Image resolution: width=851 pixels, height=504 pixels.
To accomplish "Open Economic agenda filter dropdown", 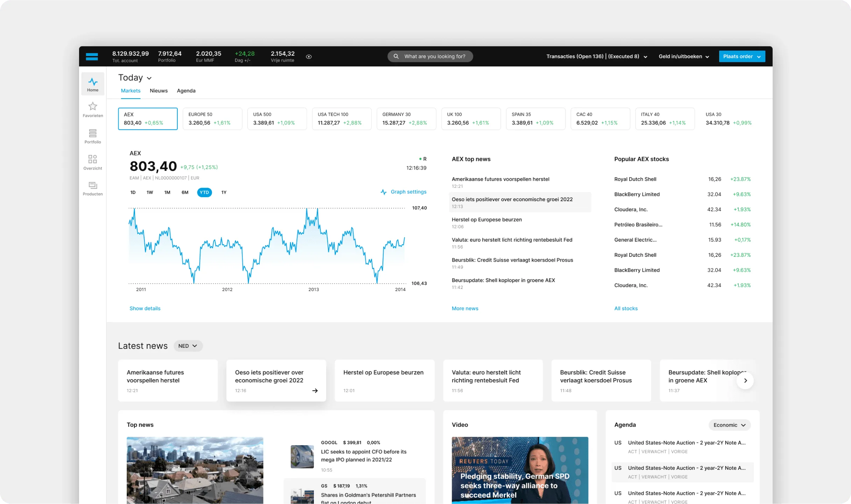I will pos(730,425).
